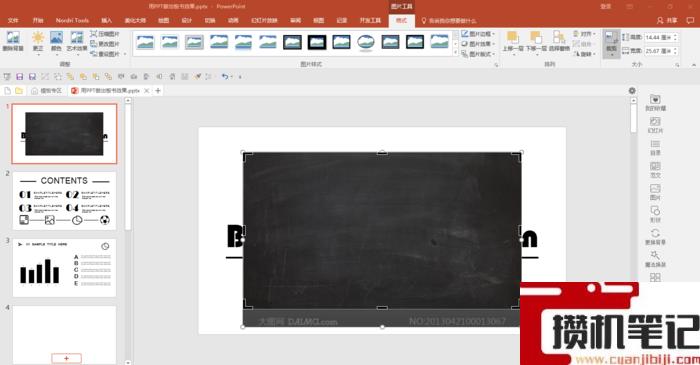Select the oval picture style thumbnail
Viewport: 700px width, 365px height.
[x=366, y=42]
